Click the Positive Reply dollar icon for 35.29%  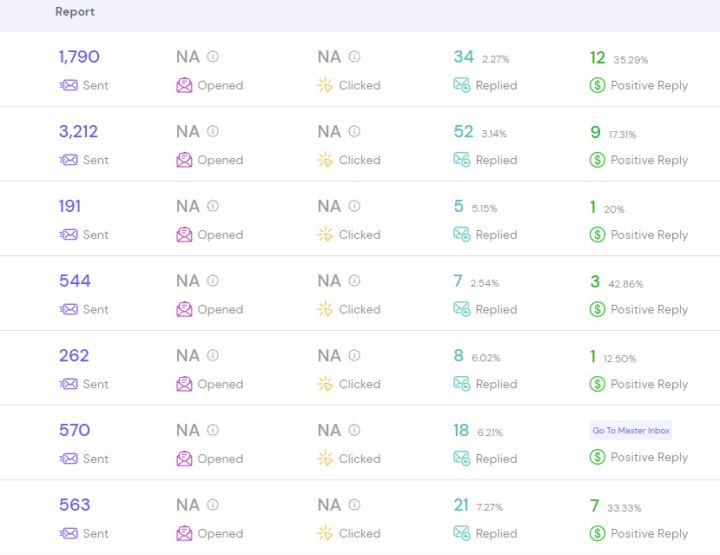click(597, 86)
